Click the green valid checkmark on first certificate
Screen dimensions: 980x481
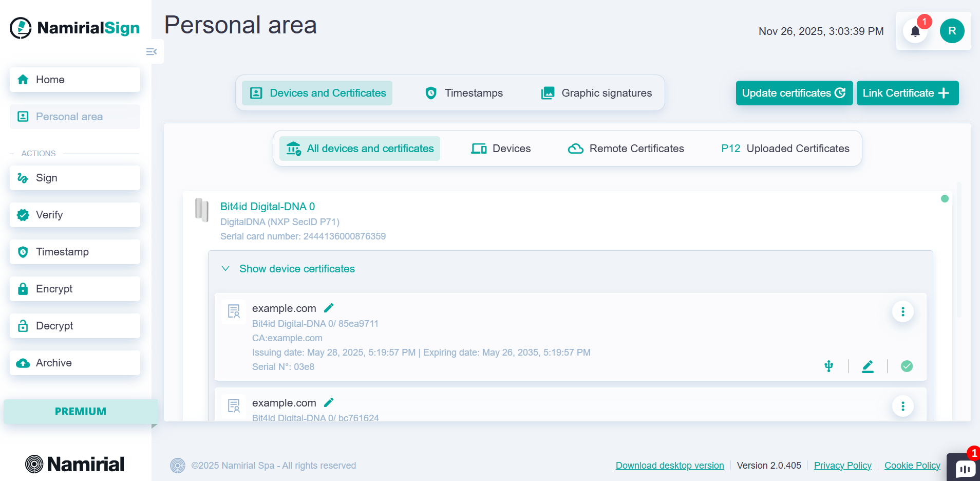[x=907, y=366]
